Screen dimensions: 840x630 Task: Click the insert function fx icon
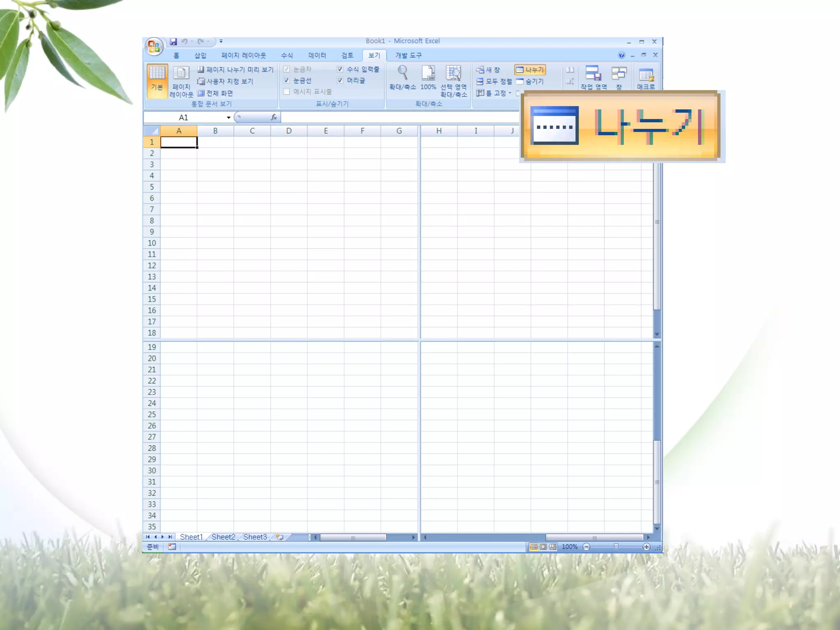(274, 117)
